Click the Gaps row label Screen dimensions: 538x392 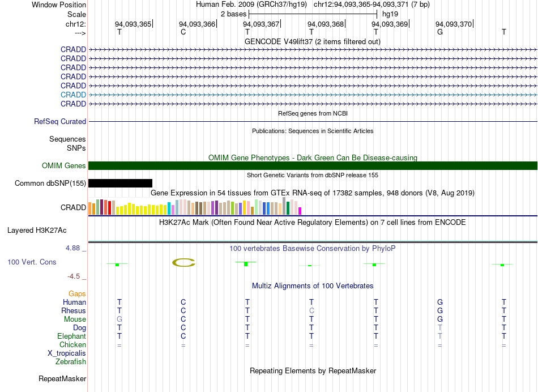coord(77,293)
